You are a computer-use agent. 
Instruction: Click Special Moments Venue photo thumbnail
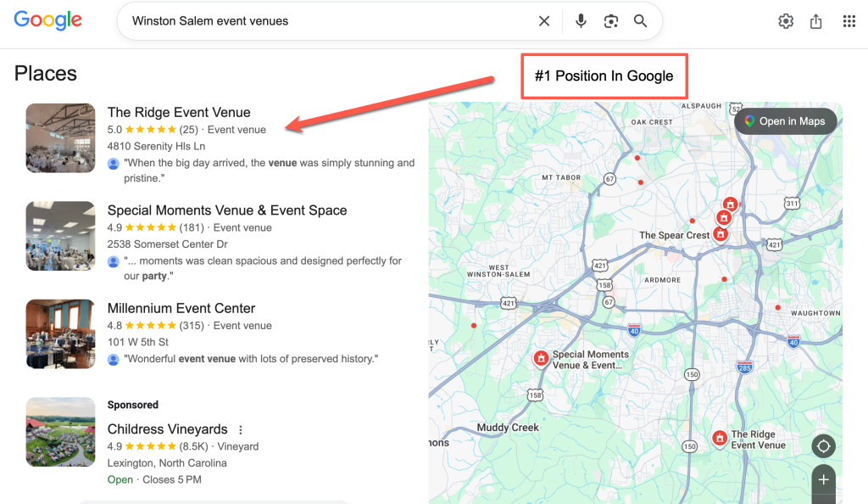[x=60, y=236]
